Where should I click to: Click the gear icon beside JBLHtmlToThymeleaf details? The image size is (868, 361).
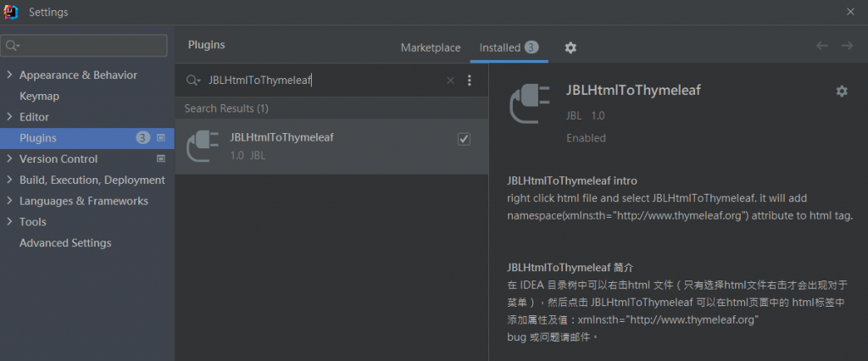coord(842,92)
